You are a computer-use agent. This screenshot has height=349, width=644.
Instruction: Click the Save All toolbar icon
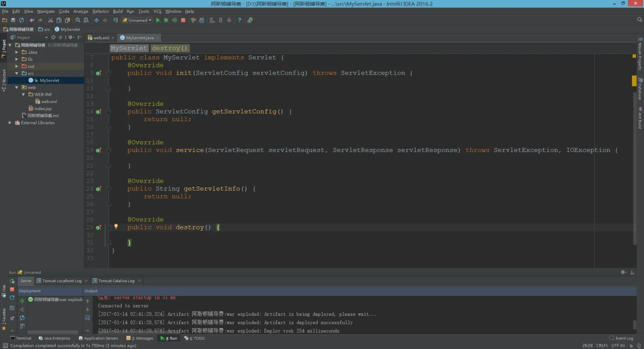click(13, 20)
